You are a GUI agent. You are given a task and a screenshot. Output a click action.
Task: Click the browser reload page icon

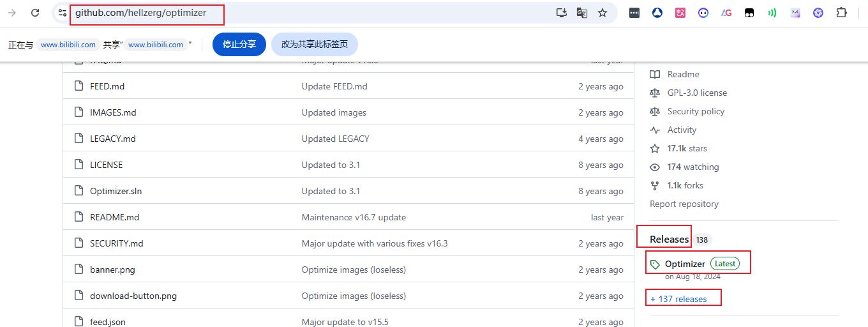[x=35, y=13]
